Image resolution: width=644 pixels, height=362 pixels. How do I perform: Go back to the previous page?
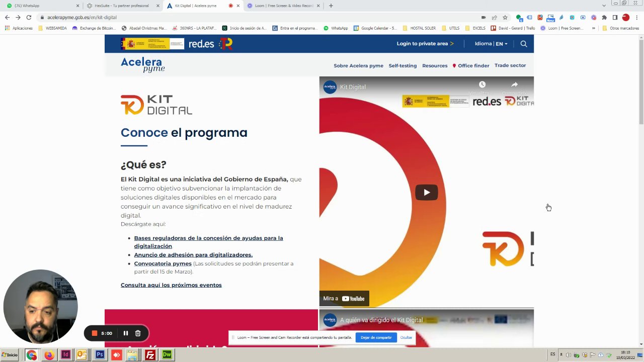point(7,17)
